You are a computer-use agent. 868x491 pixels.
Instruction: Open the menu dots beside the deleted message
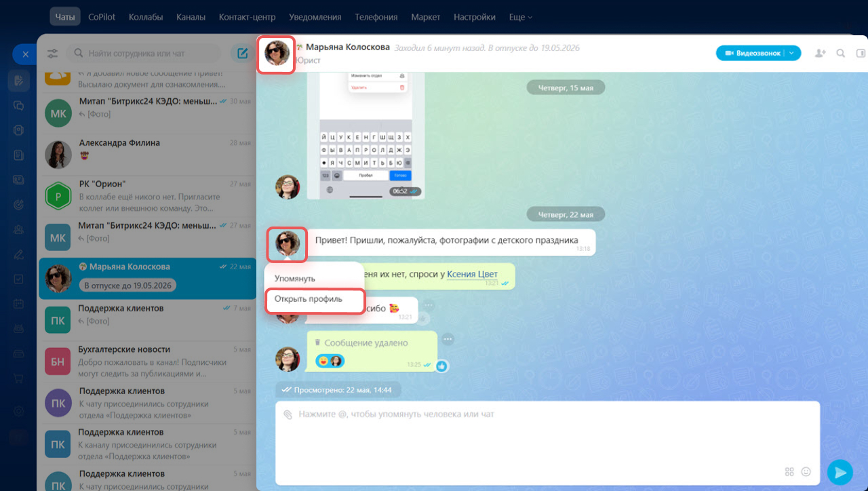tap(448, 339)
